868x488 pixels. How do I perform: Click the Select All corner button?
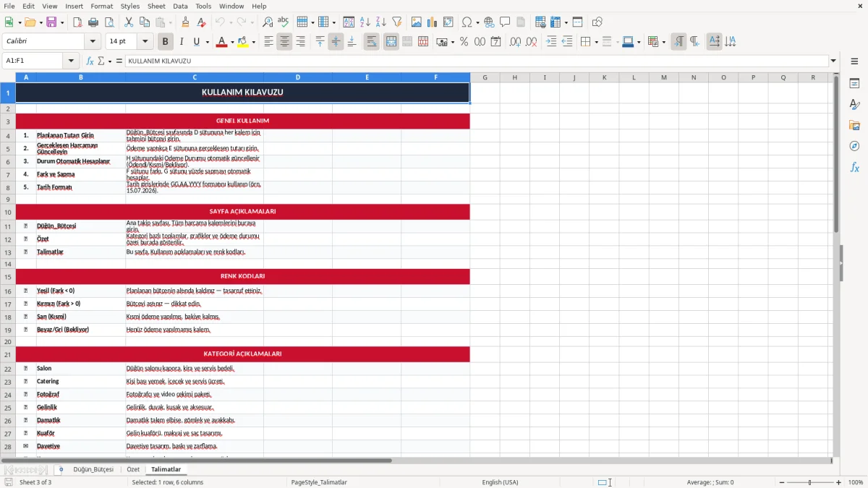[x=8, y=77]
